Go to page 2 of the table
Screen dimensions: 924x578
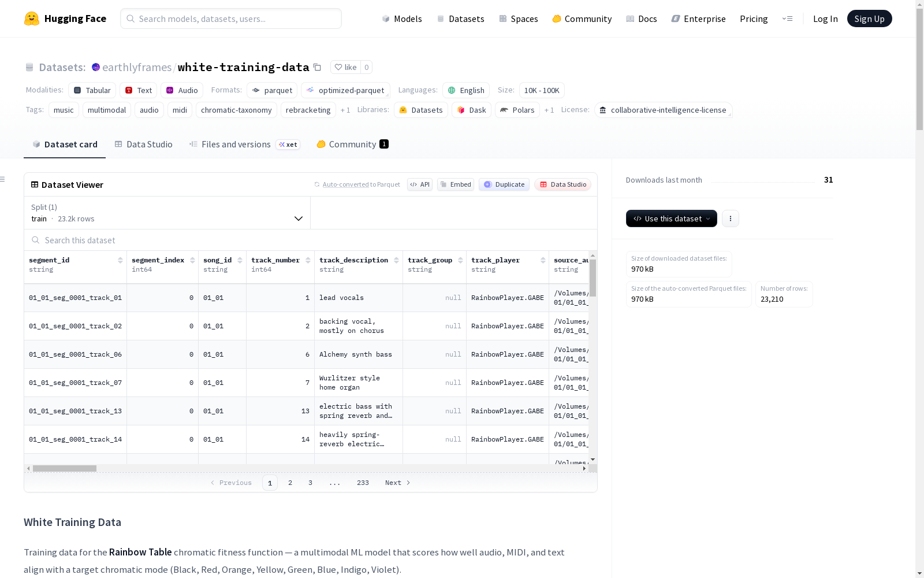click(x=290, y=483)
